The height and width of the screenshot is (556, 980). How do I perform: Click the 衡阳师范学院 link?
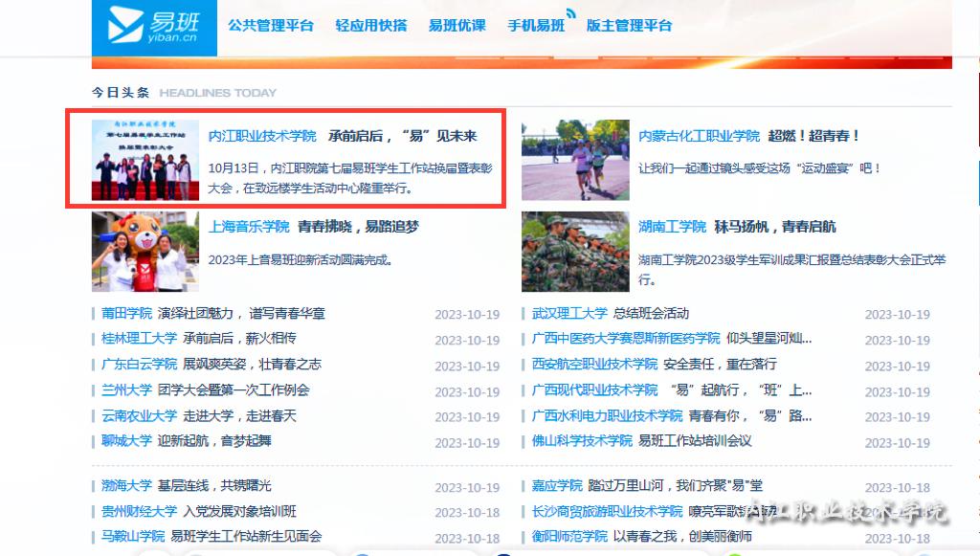click(569, 537)
